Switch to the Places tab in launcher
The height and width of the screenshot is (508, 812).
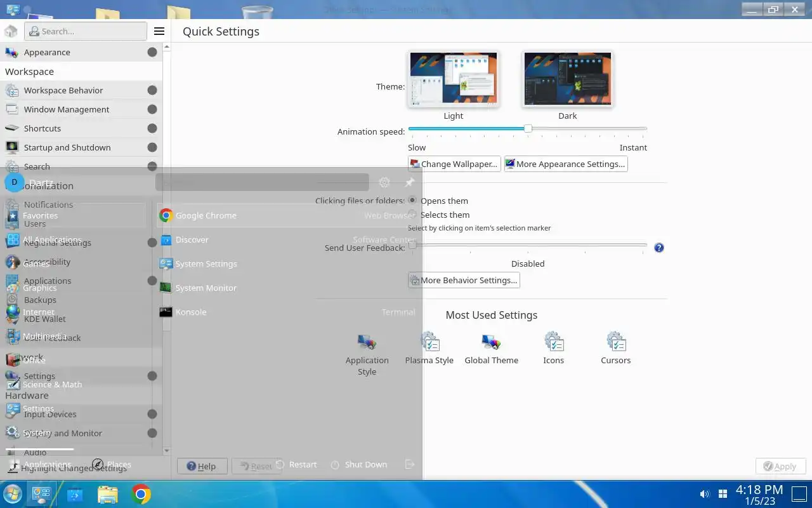pyautogui.click(x=112, y=464)
